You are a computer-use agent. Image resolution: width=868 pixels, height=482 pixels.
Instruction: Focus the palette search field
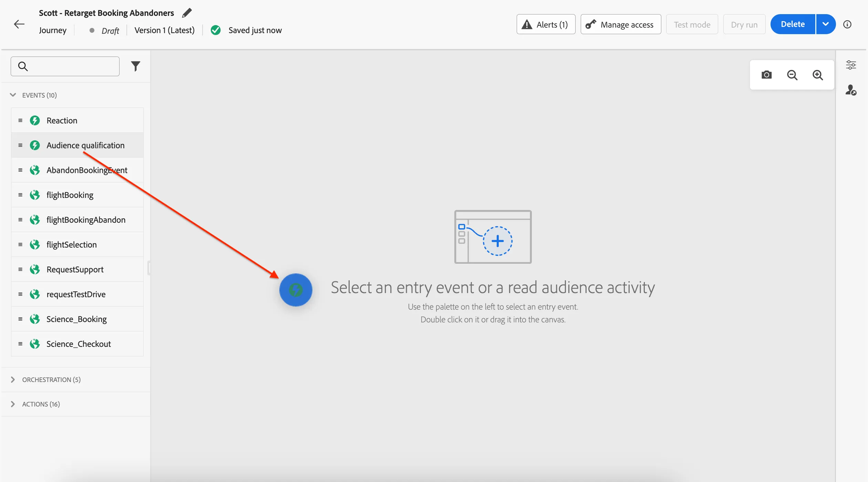[x=65, y=66]
